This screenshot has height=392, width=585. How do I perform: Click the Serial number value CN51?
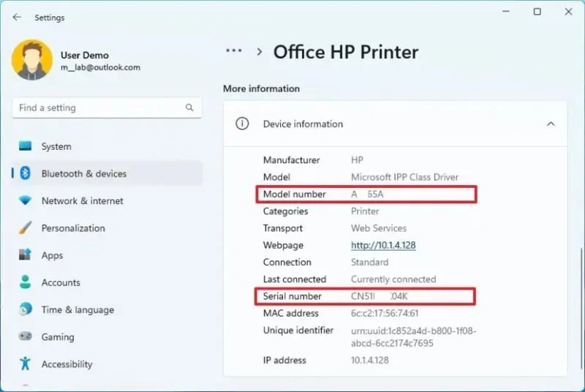click(x=379, y=296)
